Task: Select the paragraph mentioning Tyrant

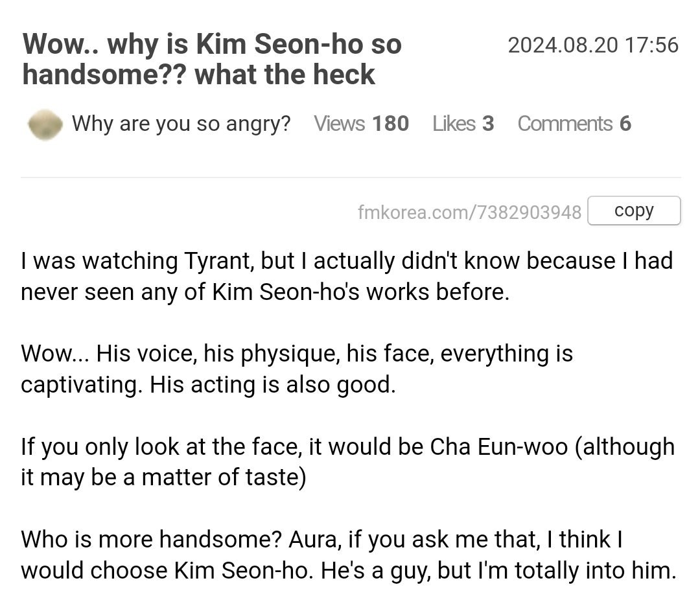Action: click(347, 275)
